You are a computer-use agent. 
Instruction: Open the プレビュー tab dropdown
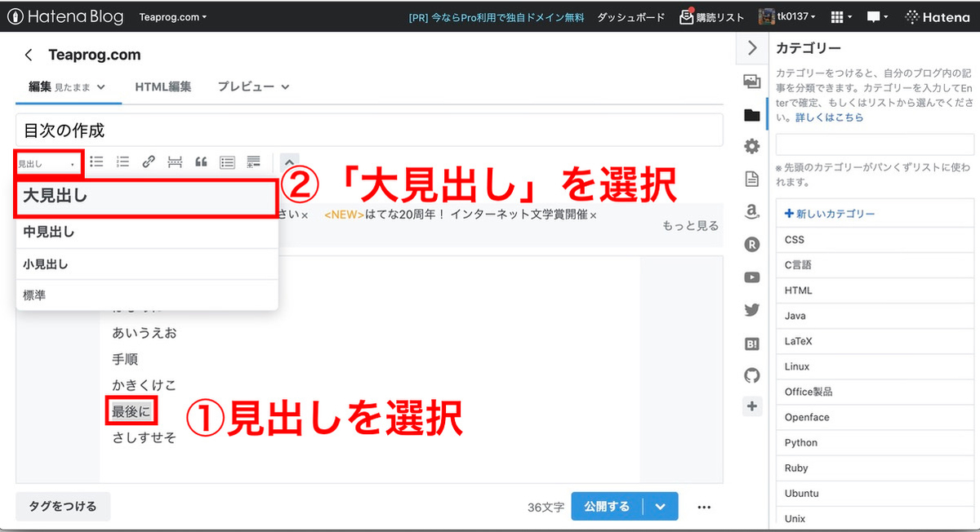click(x=254, y=86)
